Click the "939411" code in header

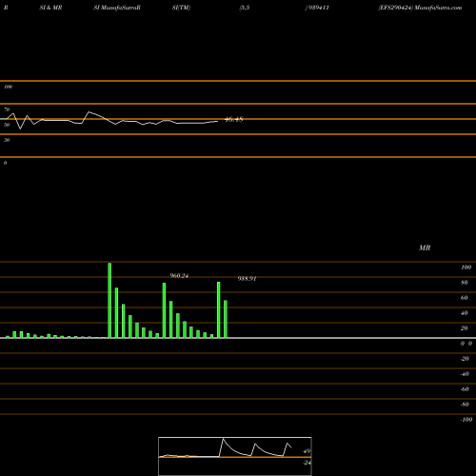[x=318, y=8]
